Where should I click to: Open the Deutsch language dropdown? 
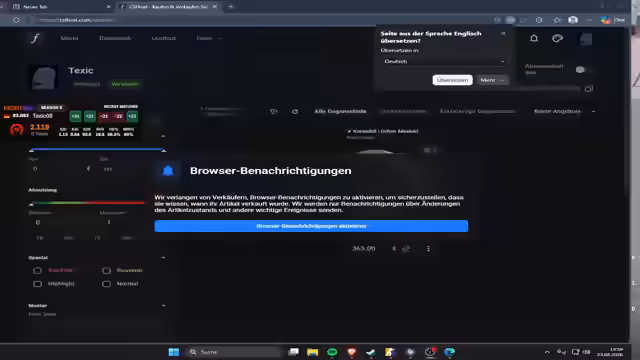click(444, 61)
